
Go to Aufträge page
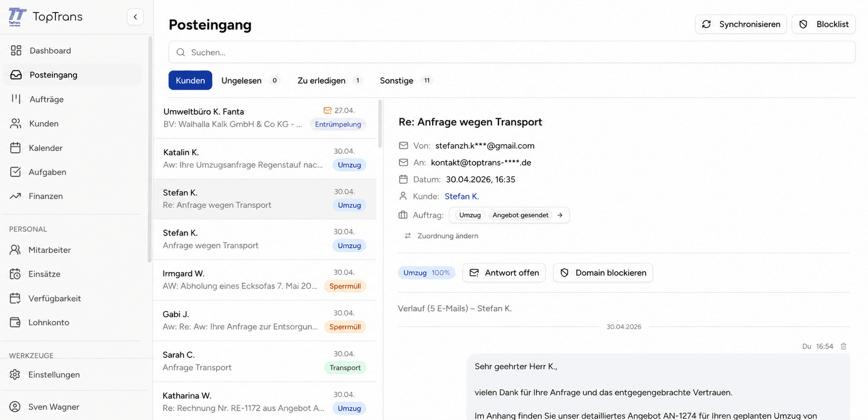coord(72,99)
